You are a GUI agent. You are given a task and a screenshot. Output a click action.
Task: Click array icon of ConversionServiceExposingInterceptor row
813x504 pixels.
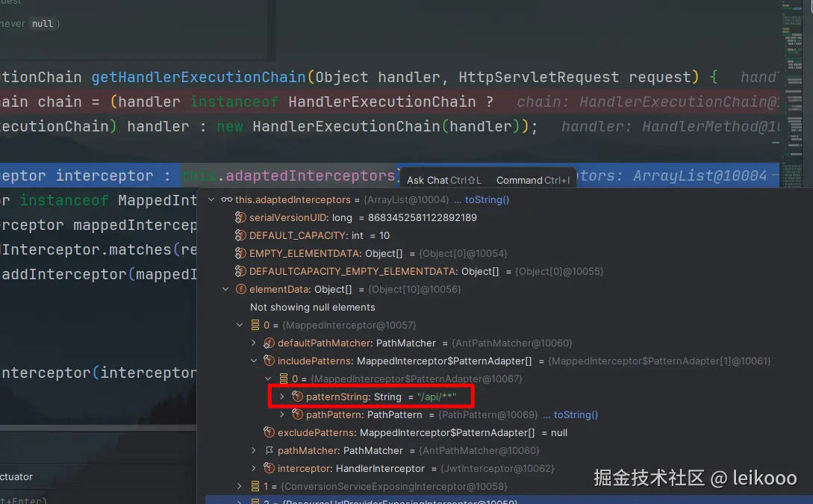(x=255, y=486)
